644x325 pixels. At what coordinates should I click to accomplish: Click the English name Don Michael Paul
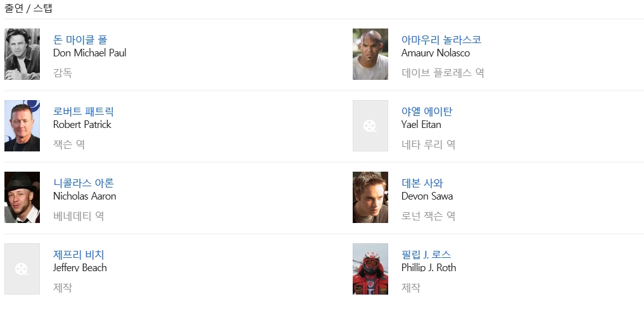pos(90,53)
